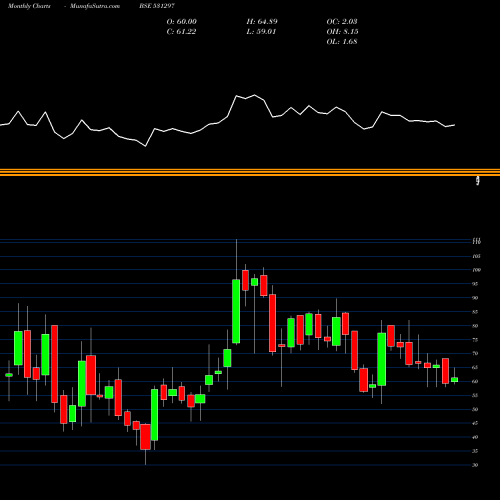
Task: Click the last small green candle at far right
Action: (454, 380)
